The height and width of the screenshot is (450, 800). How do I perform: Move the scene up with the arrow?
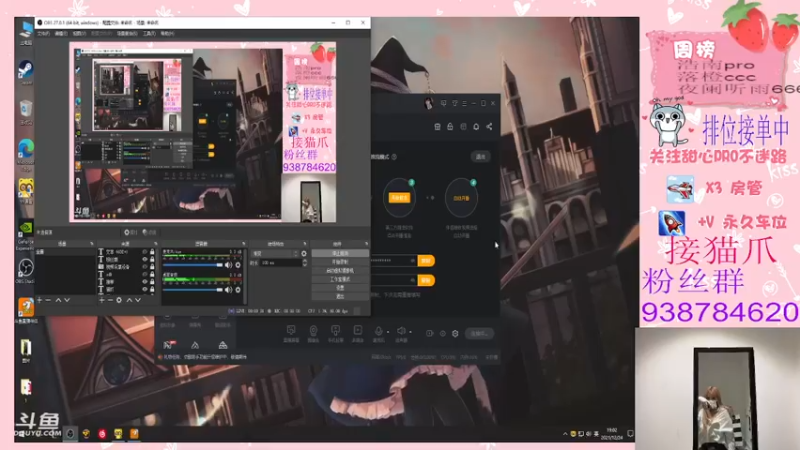point(58,300)
